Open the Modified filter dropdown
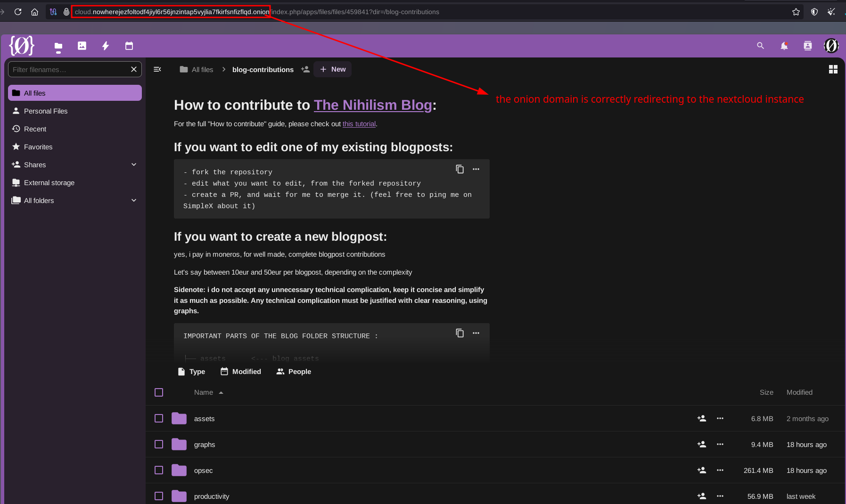The height and width of the screenshot is (504, 846). pyautogui.click(x=240, y=372)
